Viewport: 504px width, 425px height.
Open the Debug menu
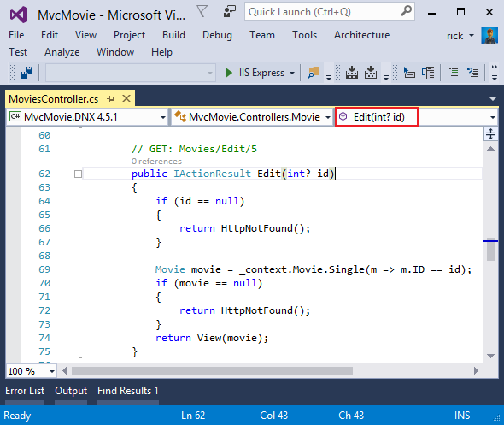(217, 35)
